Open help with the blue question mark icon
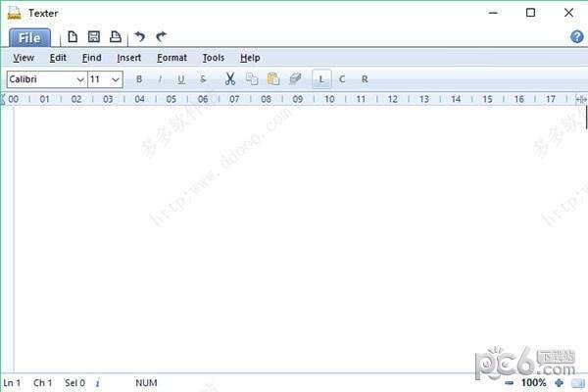This screenshot has width=588, height=392. click(x=577, y=37)
